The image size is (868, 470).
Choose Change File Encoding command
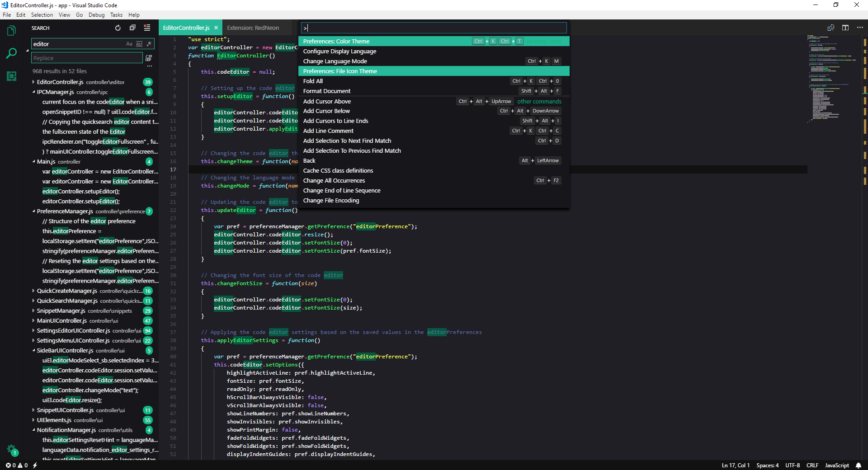tap(434, 200)
